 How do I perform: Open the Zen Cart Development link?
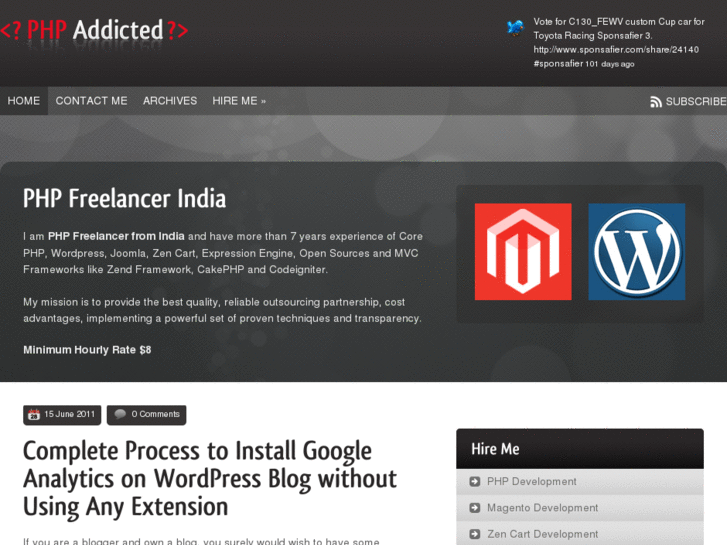coord(542,534)
